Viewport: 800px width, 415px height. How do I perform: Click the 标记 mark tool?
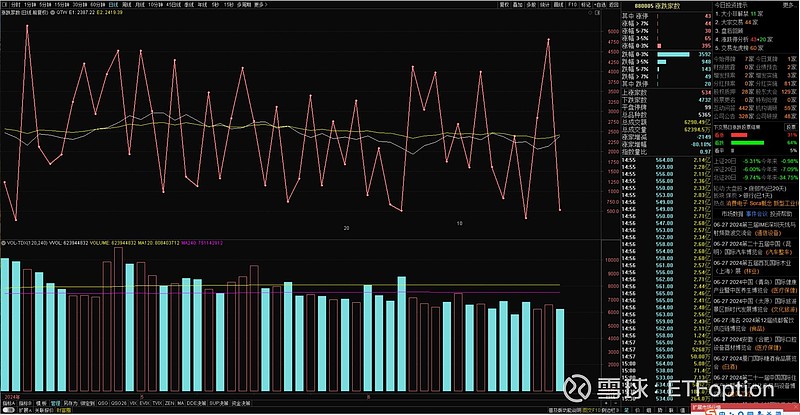click(571, 5)
